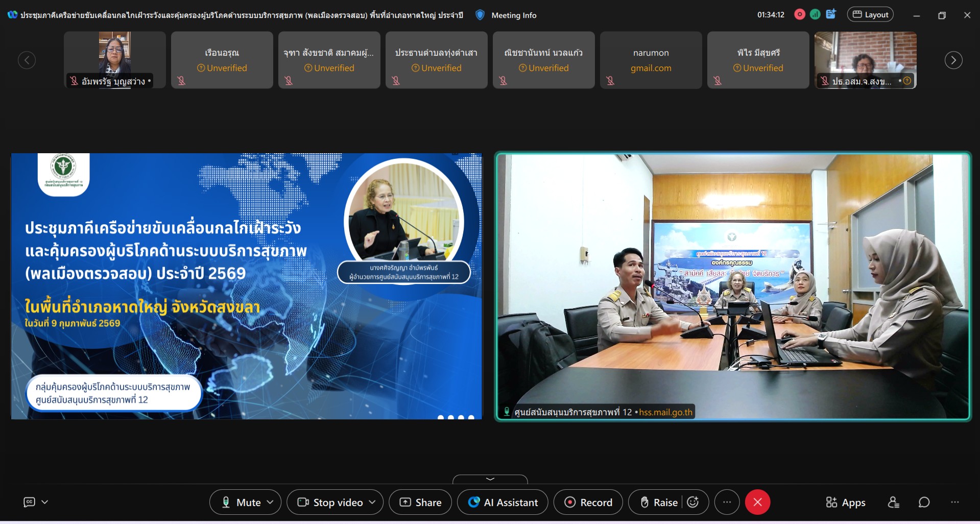
Task: Expand the Stop video options arrow
Action: [x=372, y=503]
